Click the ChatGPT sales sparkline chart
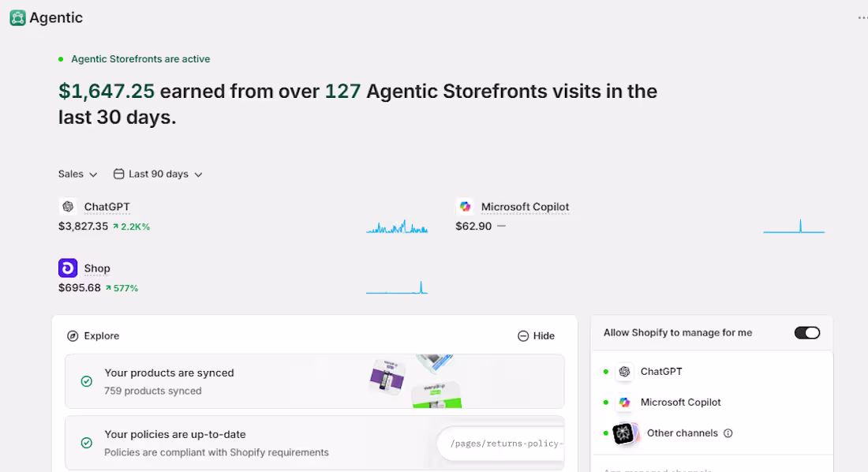 point(397,226)
